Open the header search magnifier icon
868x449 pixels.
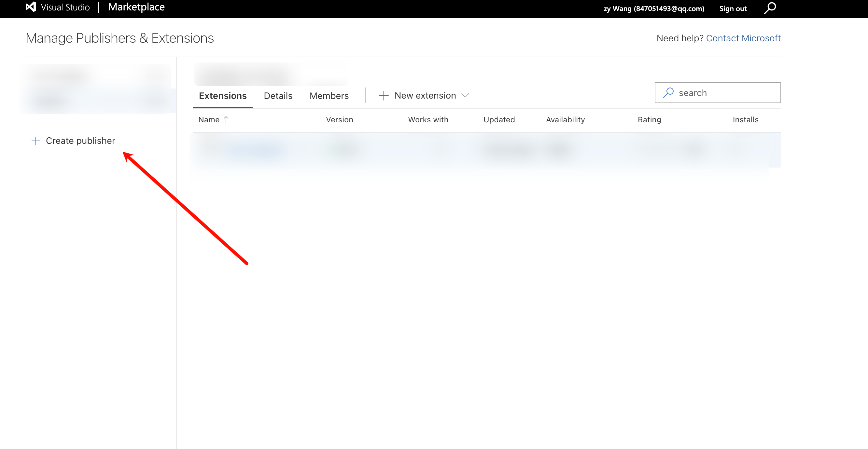point(770,8)
